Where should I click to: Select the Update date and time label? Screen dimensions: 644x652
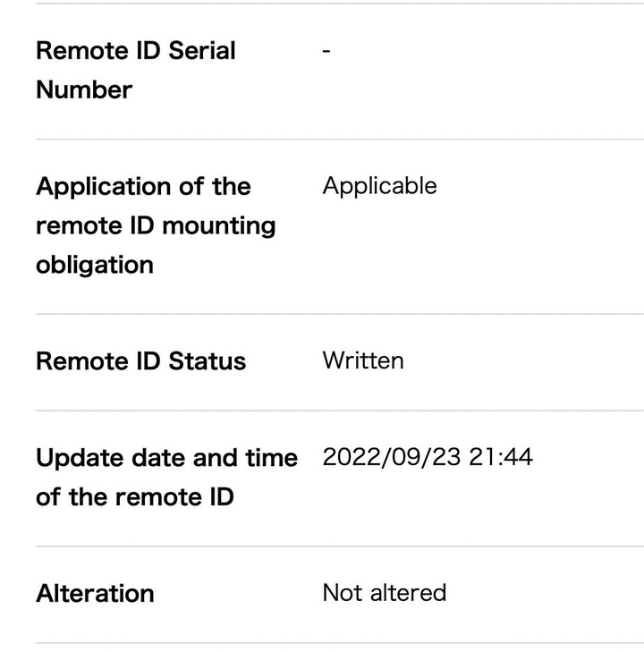click(166, 478)
